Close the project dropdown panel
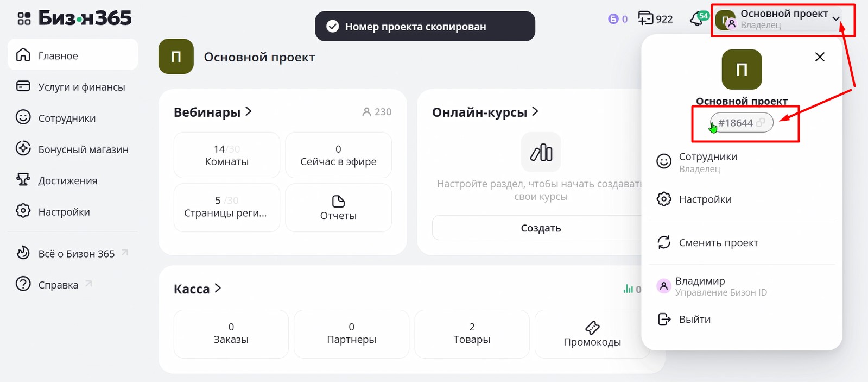The height and width of the screenshot is (382, 868). tap(820, 57)
